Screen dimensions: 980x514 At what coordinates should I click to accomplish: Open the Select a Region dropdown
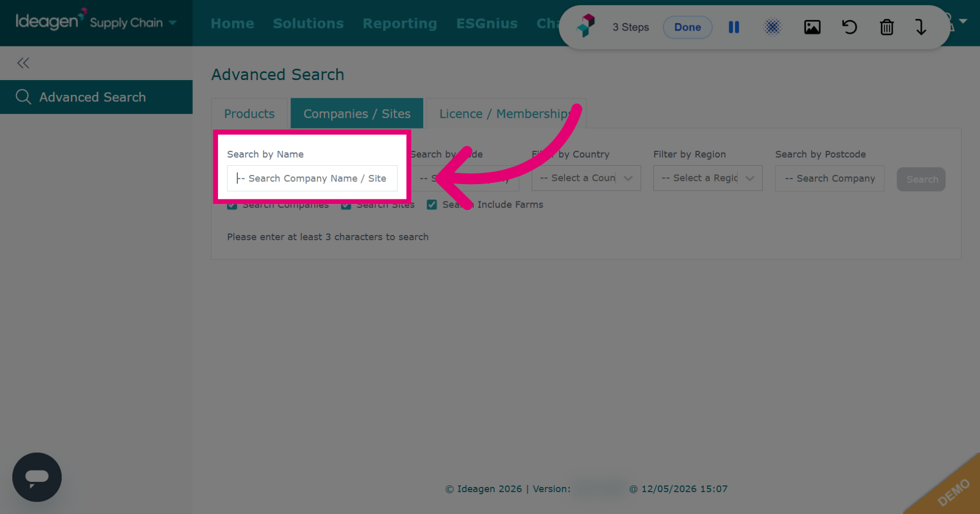707,178
